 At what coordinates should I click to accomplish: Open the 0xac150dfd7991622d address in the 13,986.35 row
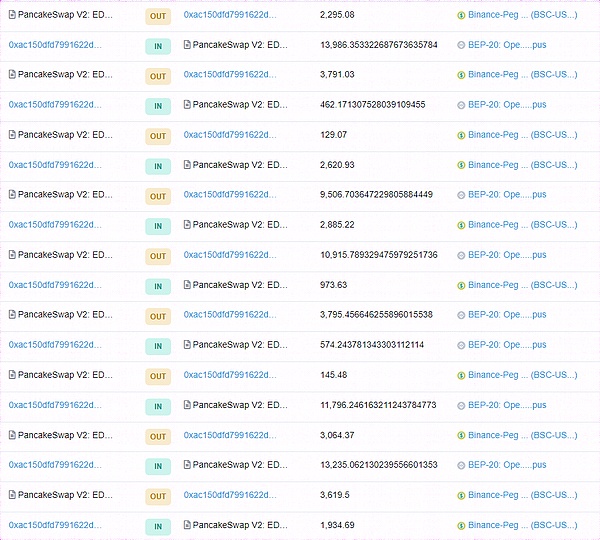click(55, 45)
